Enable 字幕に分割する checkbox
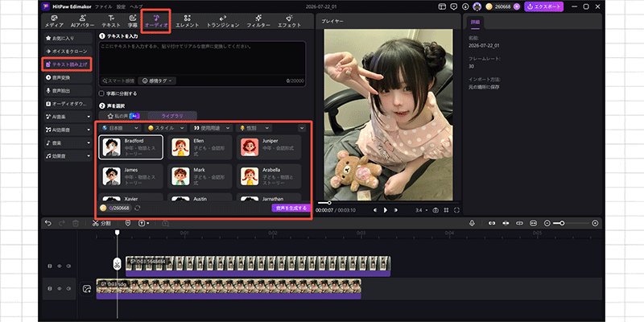Screen dimensions: 644x322 pyautogui.click(x=102, y=93)
